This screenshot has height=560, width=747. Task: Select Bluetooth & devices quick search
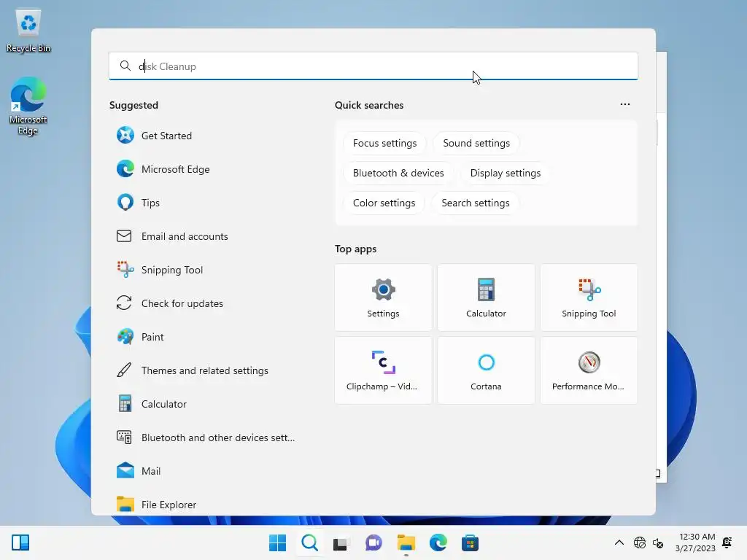[x=398, y=174]
